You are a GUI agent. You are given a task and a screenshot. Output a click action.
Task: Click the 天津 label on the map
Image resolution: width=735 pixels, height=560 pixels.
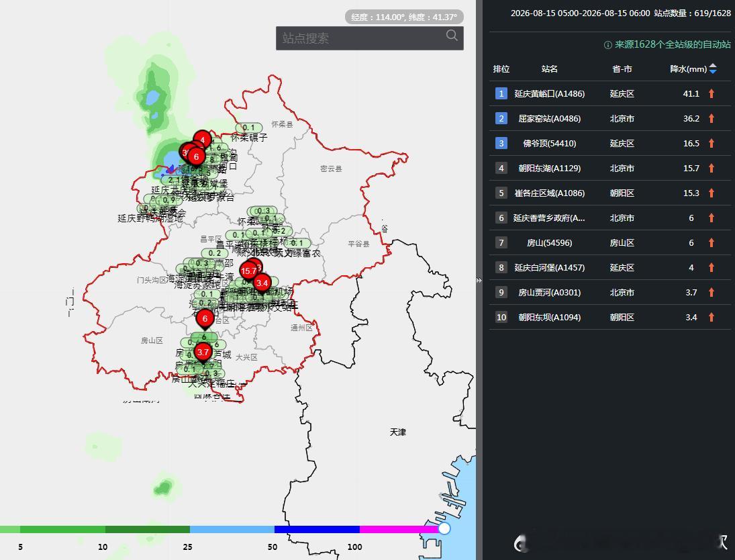[x=398, y=432]
